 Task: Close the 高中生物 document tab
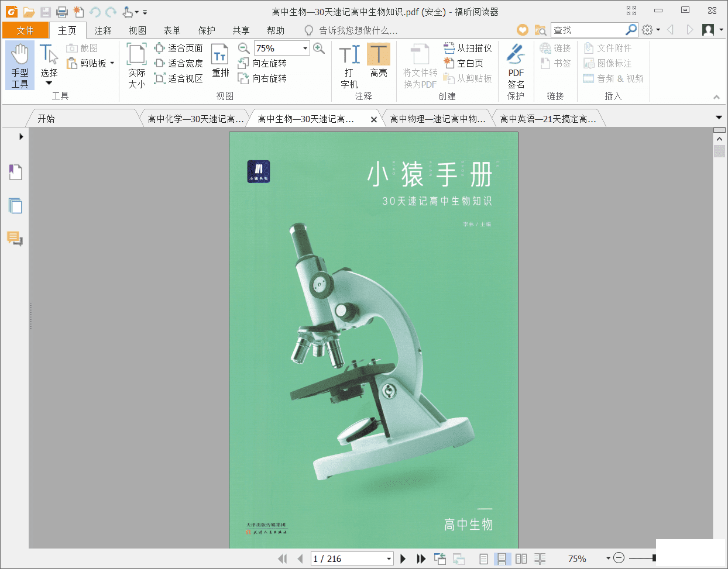374,119
